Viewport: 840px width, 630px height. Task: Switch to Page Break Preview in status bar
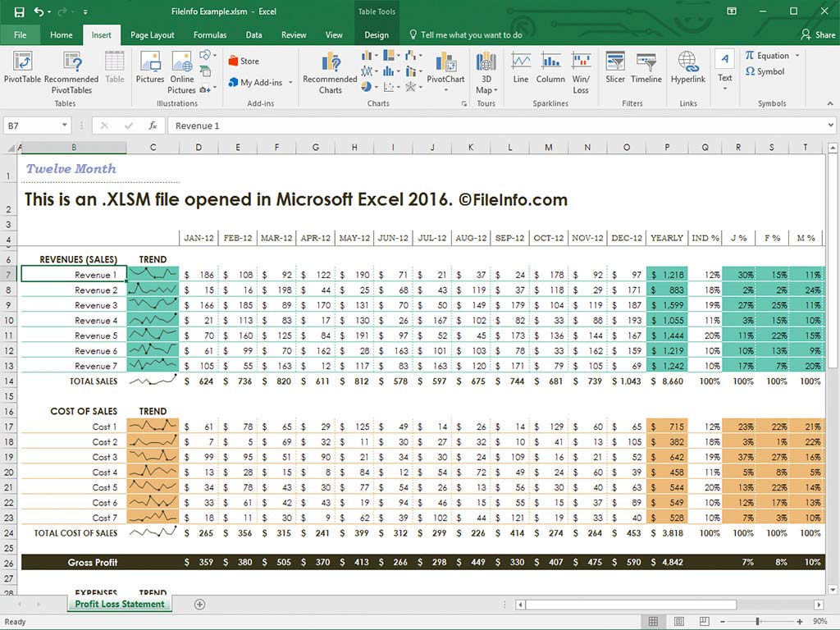tap(705, 622)
